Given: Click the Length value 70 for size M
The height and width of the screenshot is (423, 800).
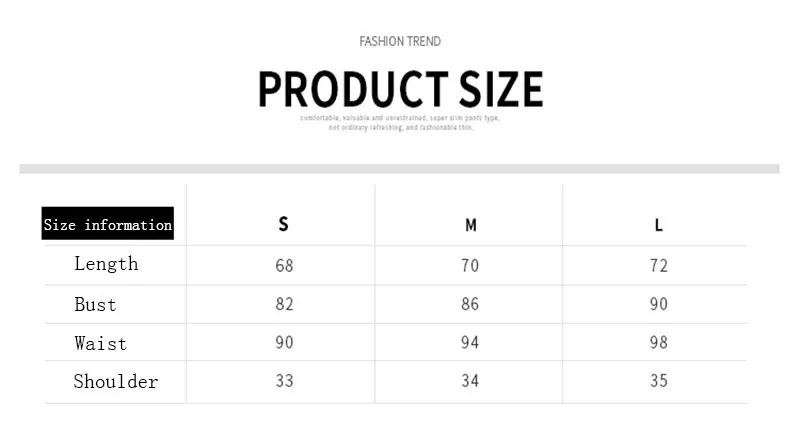Looking at the screenshot, I should click(470, 265).
